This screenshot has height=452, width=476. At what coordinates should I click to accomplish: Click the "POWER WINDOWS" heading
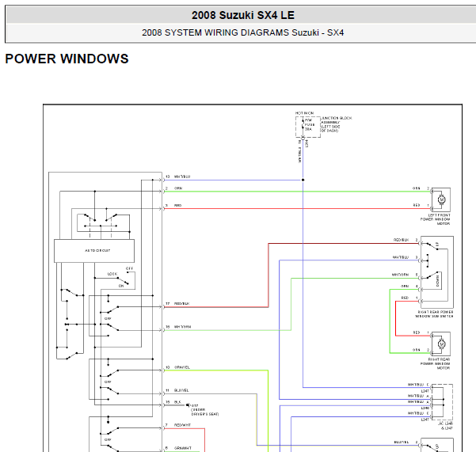point(67,59)
